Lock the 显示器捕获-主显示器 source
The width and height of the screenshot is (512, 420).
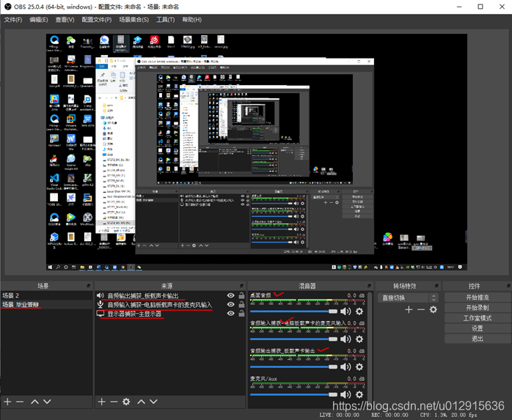(241, 313)
